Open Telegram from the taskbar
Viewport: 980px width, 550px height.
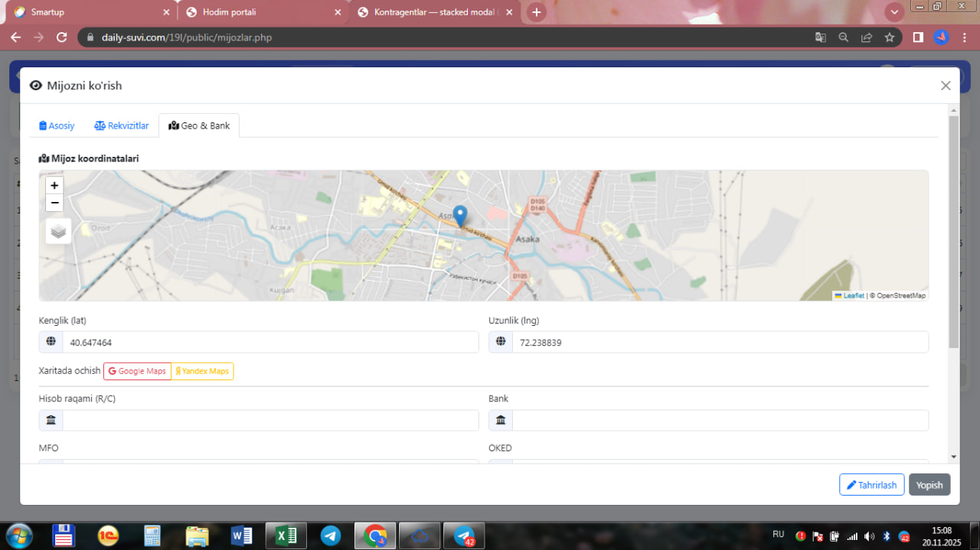331,535
